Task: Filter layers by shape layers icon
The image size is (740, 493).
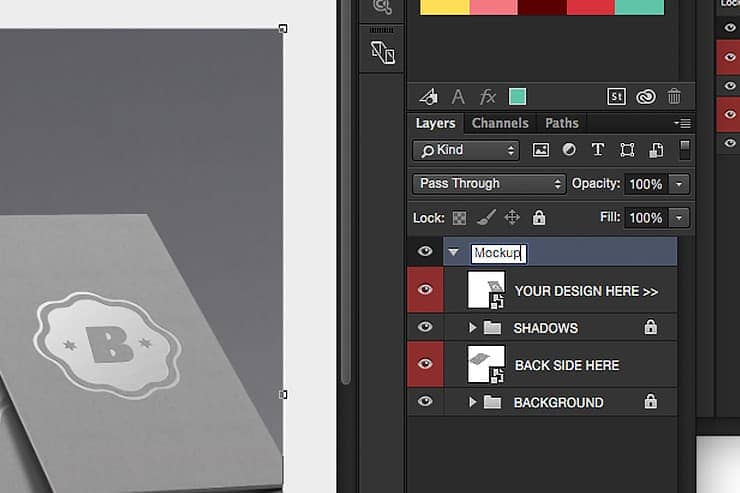Action: coord(627,150)
